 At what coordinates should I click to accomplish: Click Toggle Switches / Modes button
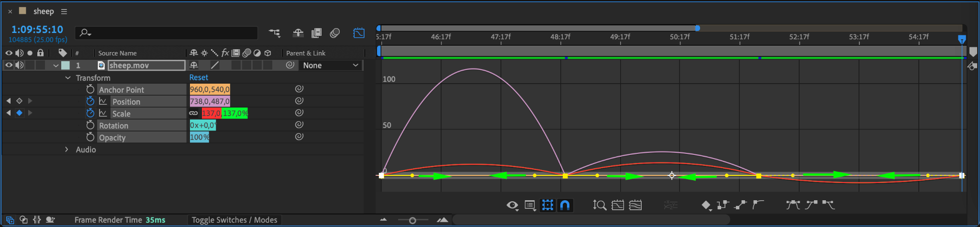(234, 220)
